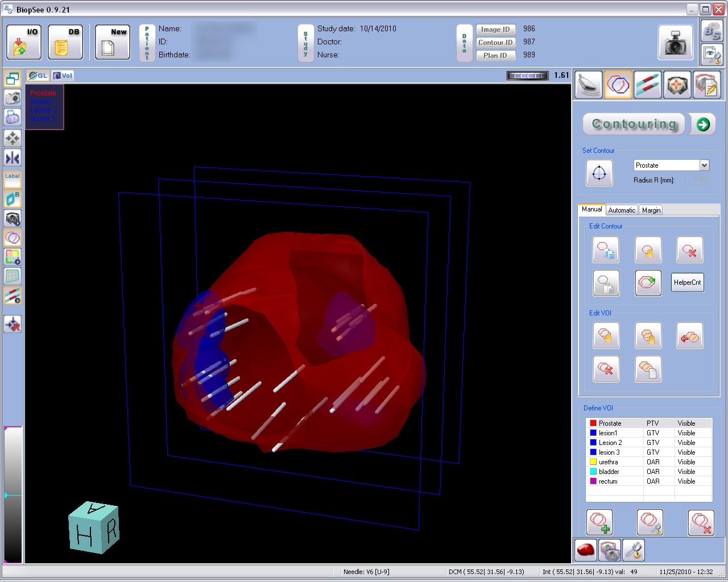Select the Manual tab
Screen dimensions: 728x582
click(x=591, y=210)
